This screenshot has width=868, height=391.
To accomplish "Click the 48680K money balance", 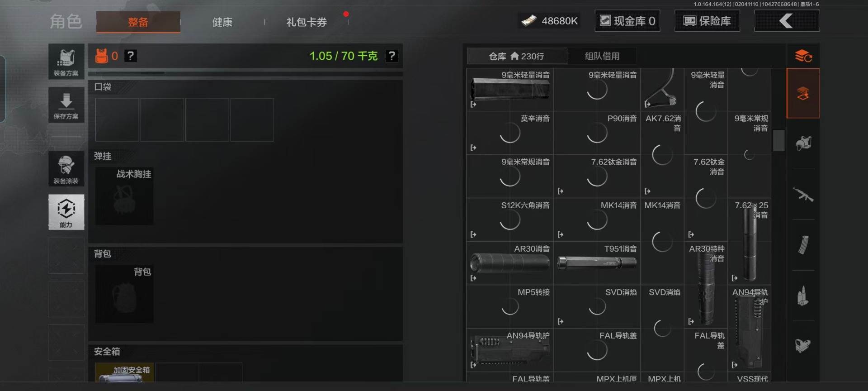I will pyautogui.click(x=549, y=21).
